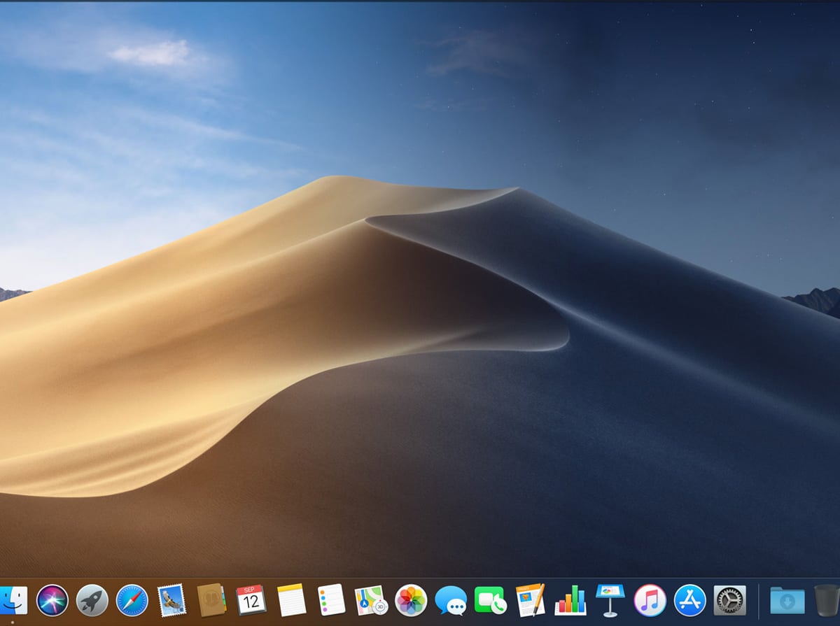
Task: Open Keynote presentation app
Action: click(x=610, y=600)
